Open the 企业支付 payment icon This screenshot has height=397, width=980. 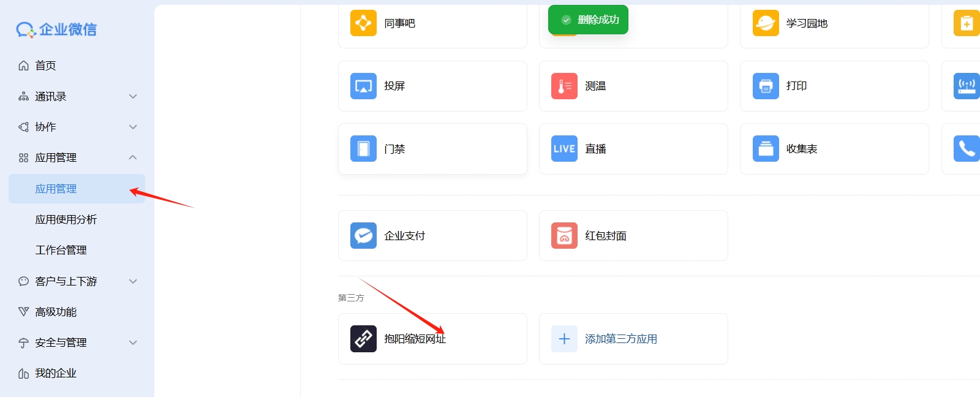[363, 236]
